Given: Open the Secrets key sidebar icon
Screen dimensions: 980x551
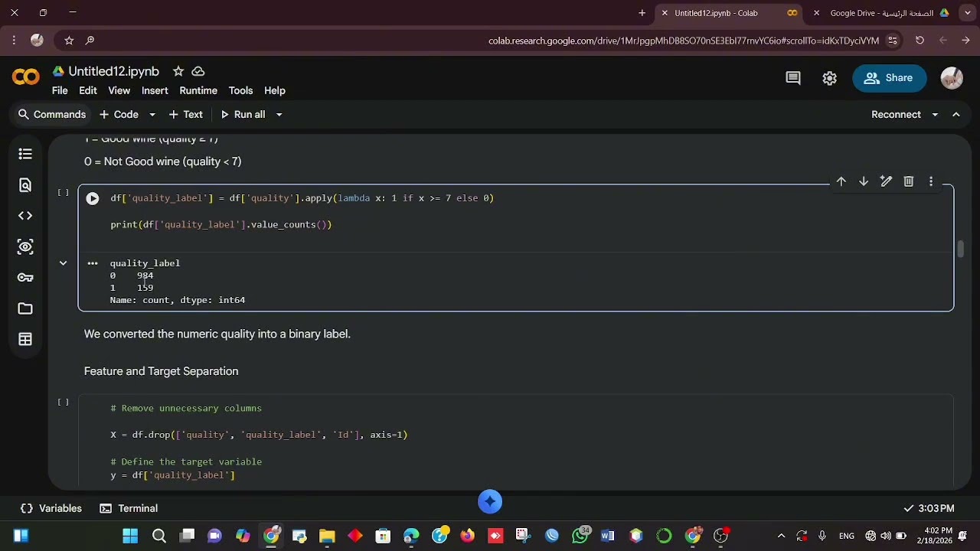Looking at the screenshot, I should tap(25, 278).
